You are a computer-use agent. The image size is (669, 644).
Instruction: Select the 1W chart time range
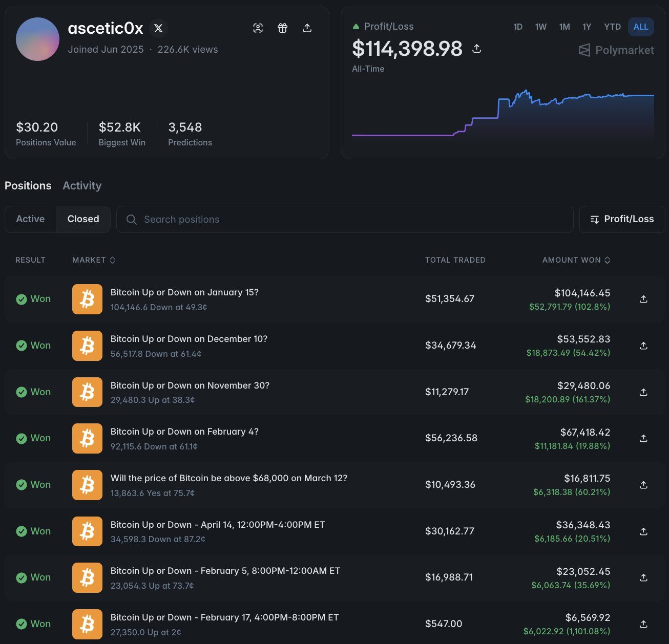tap(541, 27)
